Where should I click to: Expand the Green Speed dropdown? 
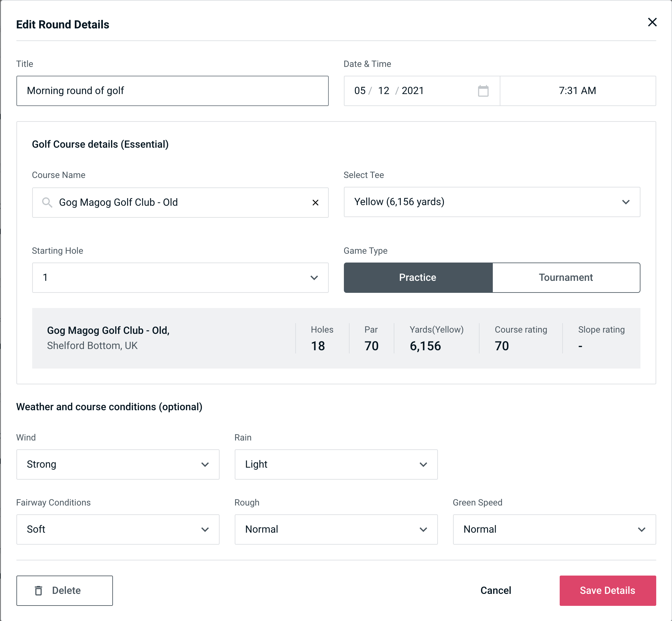click(554, 530)
